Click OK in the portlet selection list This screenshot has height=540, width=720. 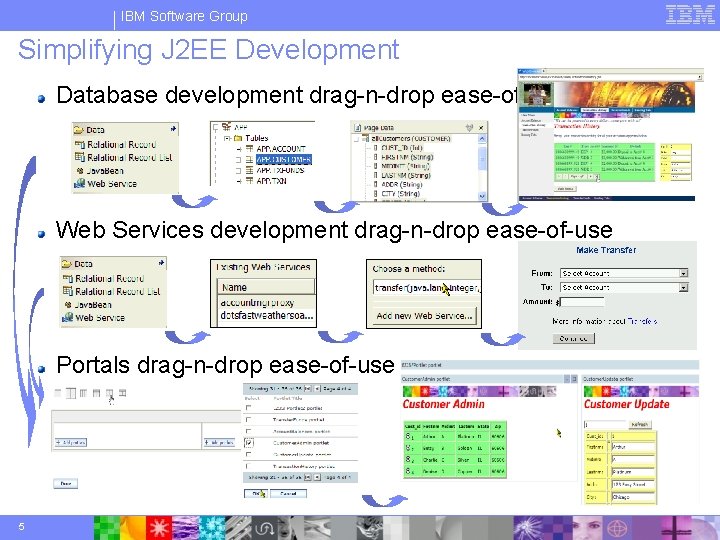(x=255, y=494)
